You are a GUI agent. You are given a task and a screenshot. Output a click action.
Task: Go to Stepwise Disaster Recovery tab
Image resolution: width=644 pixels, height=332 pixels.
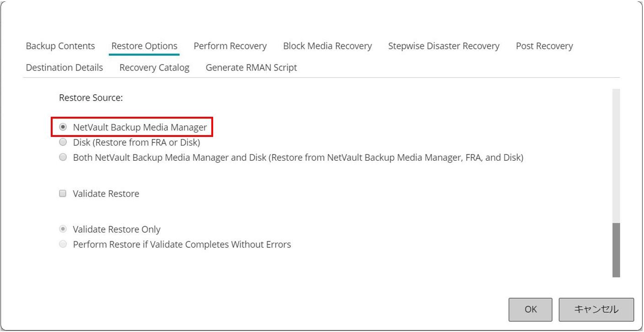point(444,46)
